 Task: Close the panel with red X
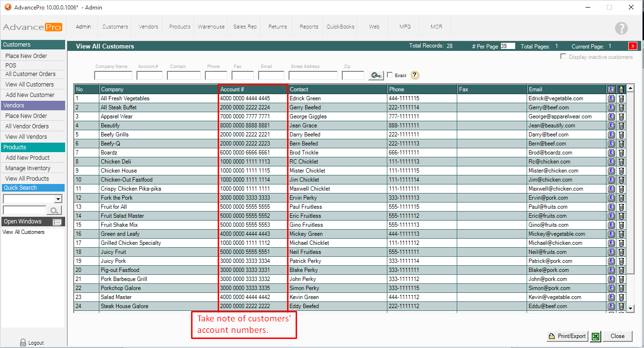[633, 46]
